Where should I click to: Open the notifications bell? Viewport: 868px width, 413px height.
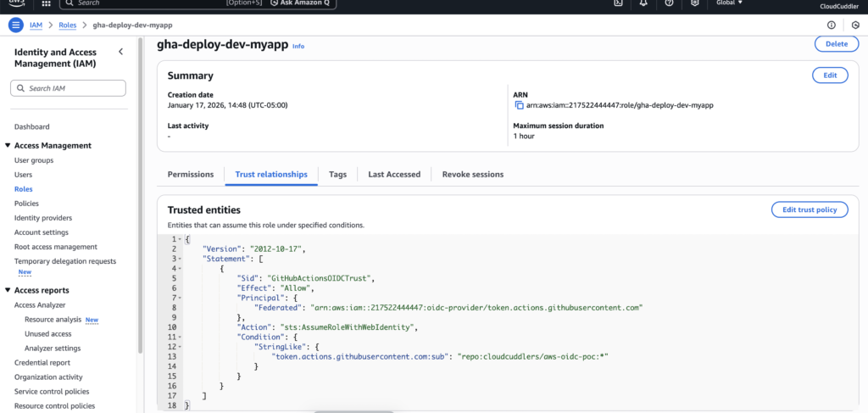(x=644, y=3)
